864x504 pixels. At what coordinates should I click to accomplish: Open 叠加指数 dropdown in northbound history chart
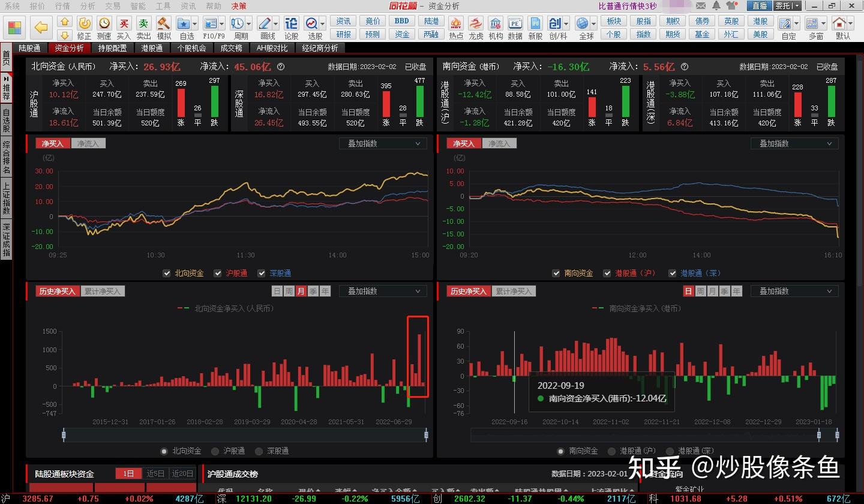click(x=383, y=291)
